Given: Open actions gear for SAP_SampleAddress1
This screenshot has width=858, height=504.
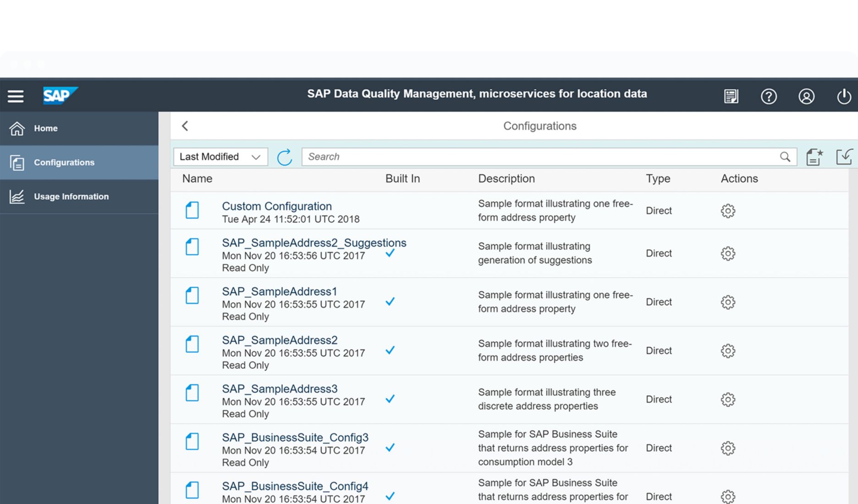Looking at the screenshot, I should (x=728, y=302).
